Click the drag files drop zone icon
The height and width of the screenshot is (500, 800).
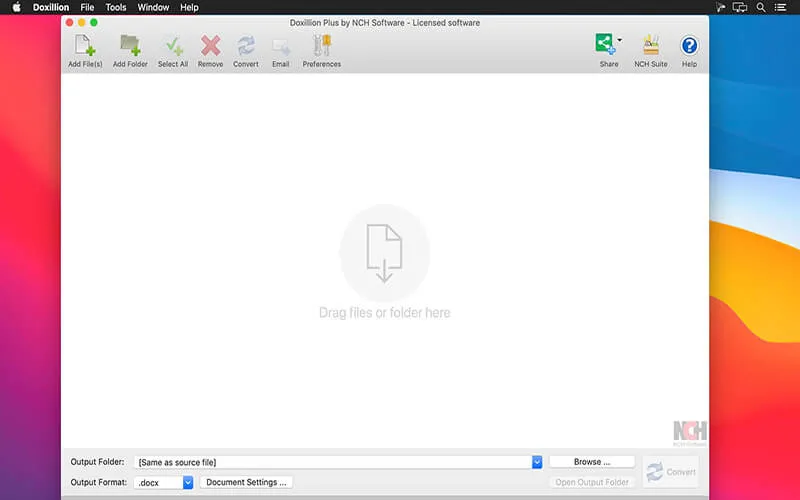384,254
